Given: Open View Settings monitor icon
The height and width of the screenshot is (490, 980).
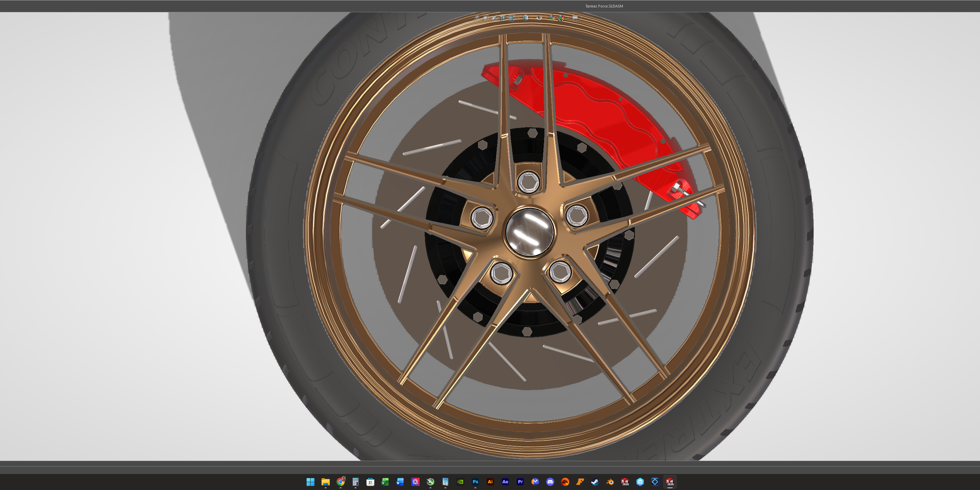Looking at the screenshot, I should (x=575, y=18).
